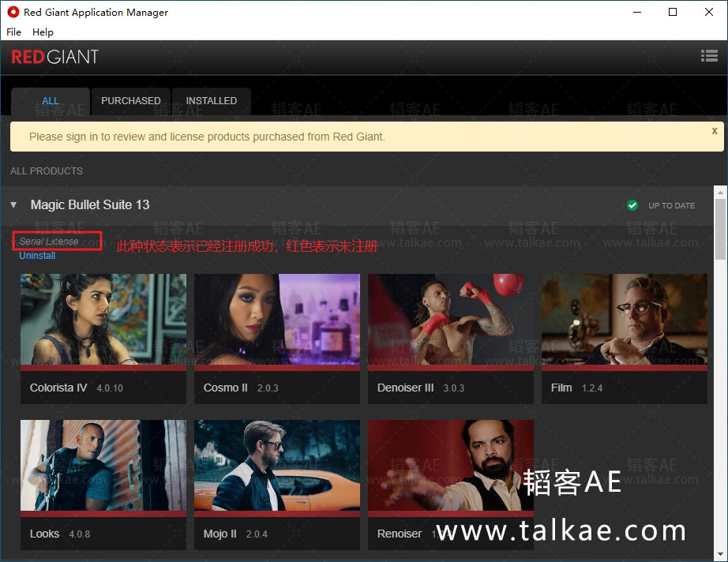Screen dimensions: 728x562
Task: Click the Looks version 4.0.8 text
Action: click(x=80, y=534)
